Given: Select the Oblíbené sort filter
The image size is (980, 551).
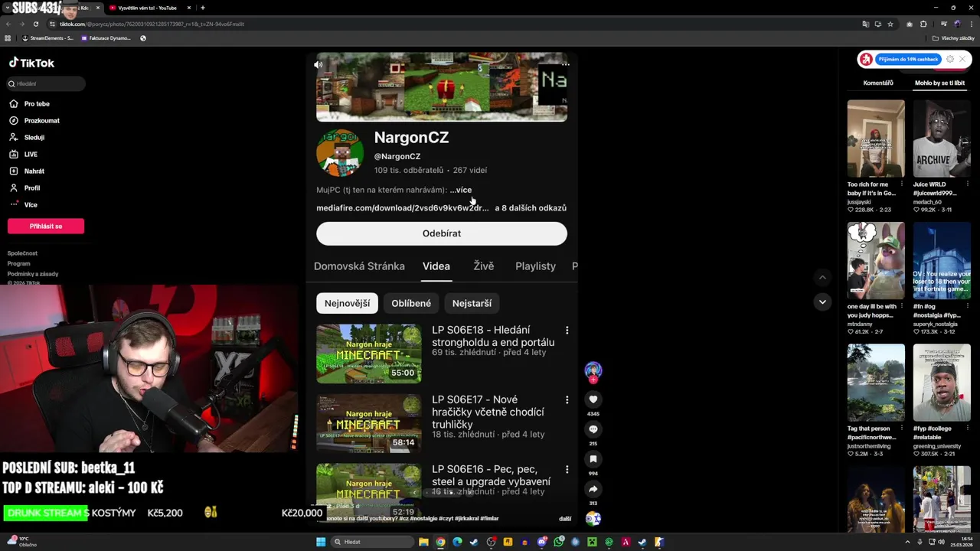Looking at the screenshot, I should 411,303.
